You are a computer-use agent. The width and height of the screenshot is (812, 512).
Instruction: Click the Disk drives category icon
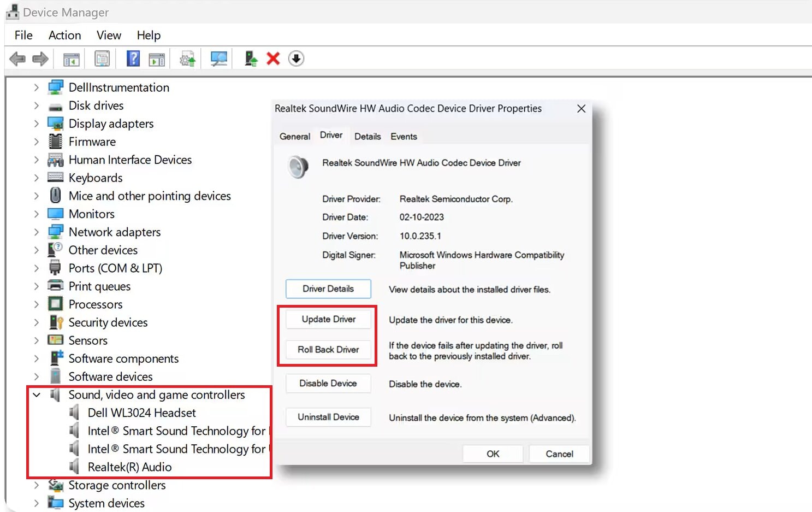(x=55, y=106)
